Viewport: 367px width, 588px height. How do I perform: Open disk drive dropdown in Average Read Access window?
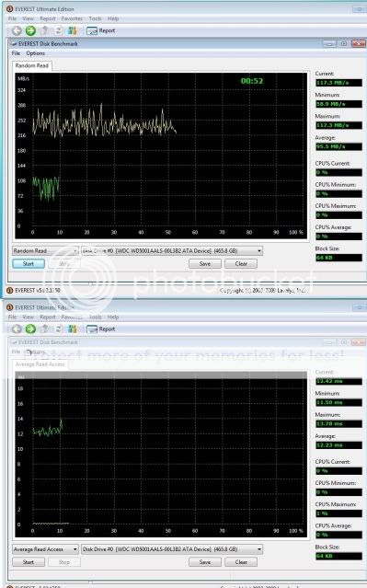(172, 549)
